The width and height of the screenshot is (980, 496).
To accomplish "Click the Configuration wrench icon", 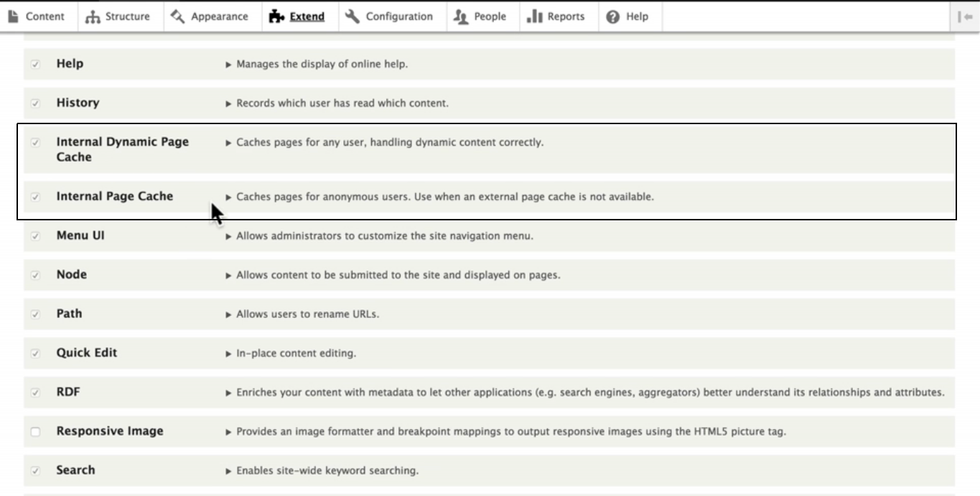I will point(352,17).
